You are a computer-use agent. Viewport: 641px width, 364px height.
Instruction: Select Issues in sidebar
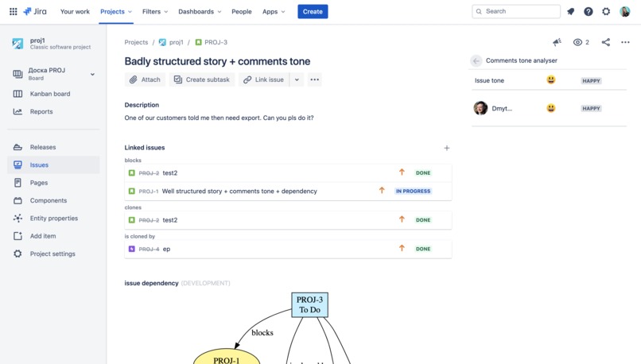coord(53,165)
